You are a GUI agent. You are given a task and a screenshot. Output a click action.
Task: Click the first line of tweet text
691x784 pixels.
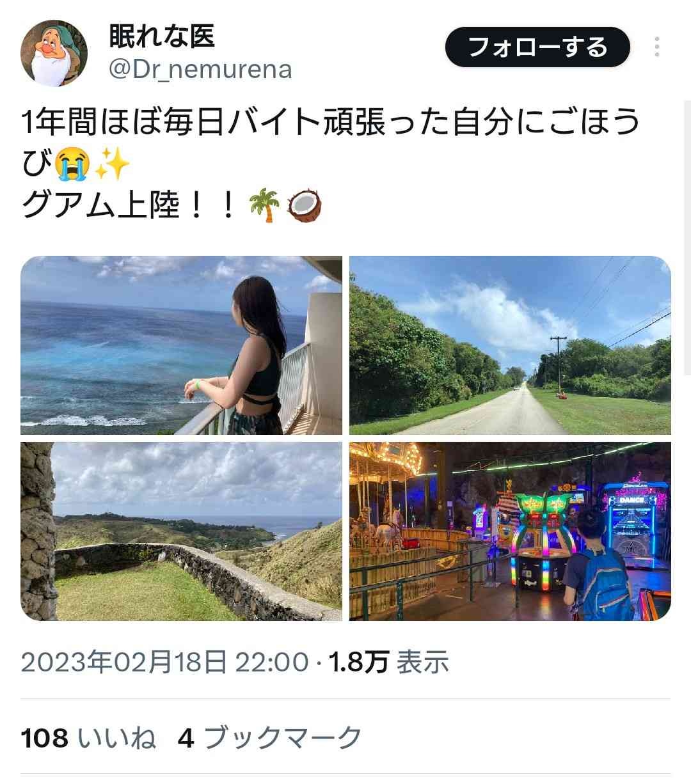331,123
